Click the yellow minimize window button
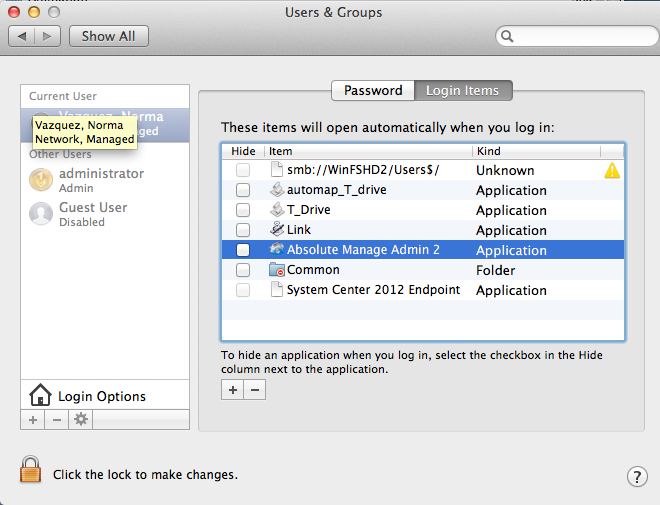Viewport: 660px width, 505px height. [34, 12]
